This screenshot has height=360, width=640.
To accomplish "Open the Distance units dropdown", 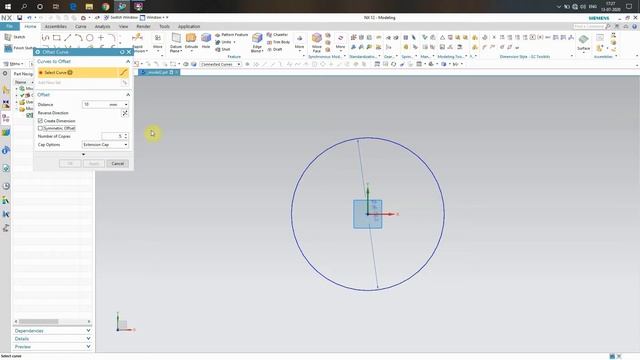I will click(x=126, y=104).
